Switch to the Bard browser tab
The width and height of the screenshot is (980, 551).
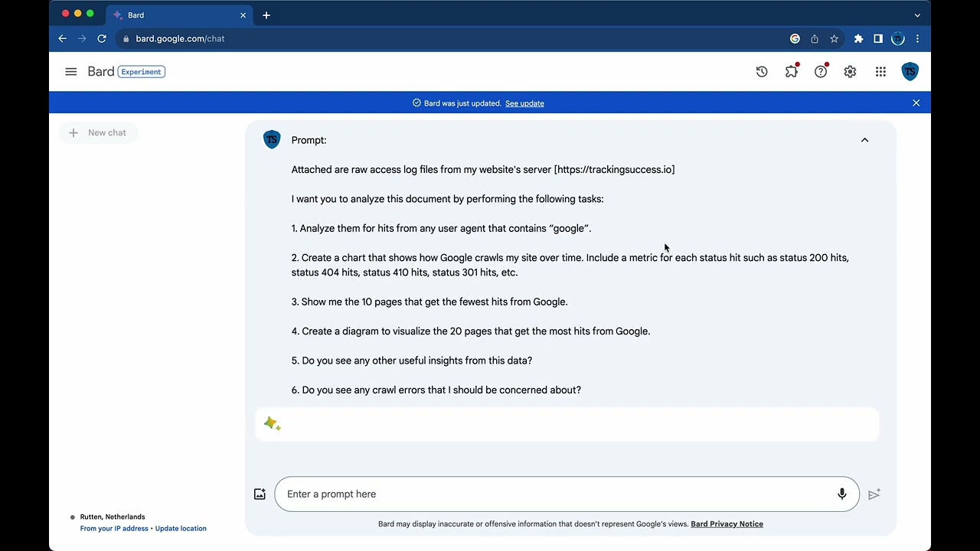[180, 15]
